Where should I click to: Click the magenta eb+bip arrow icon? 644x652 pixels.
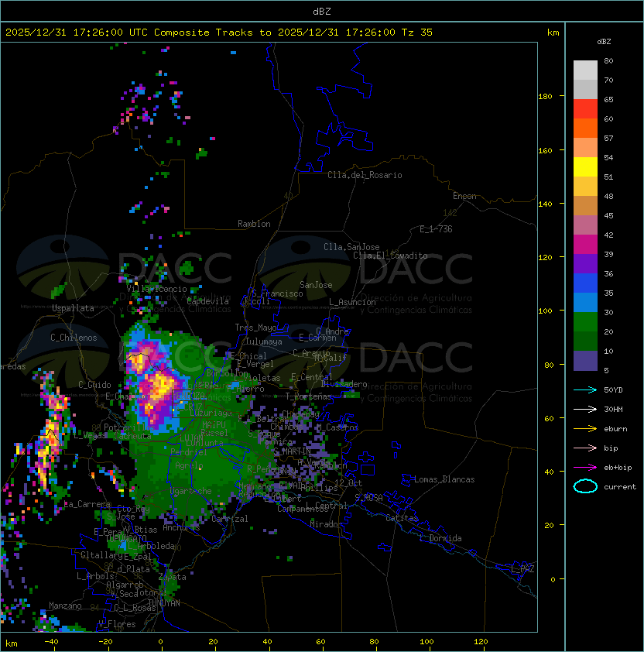[585, 468]
